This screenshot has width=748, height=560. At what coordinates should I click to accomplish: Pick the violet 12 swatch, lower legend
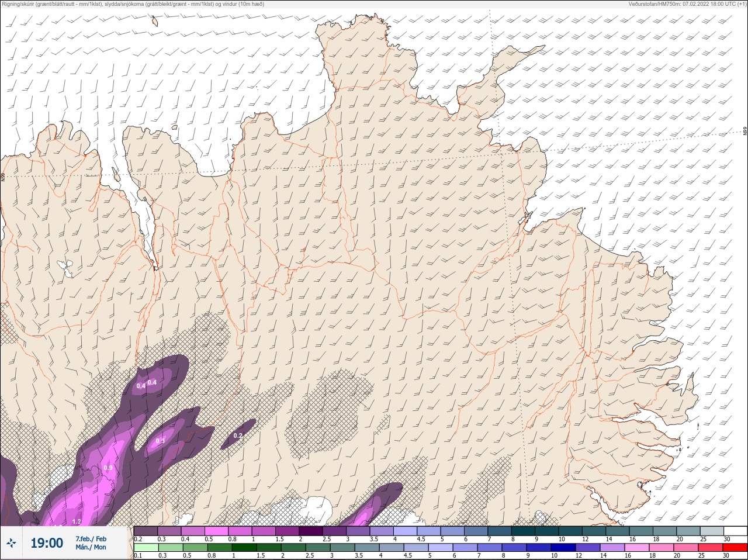588,548
